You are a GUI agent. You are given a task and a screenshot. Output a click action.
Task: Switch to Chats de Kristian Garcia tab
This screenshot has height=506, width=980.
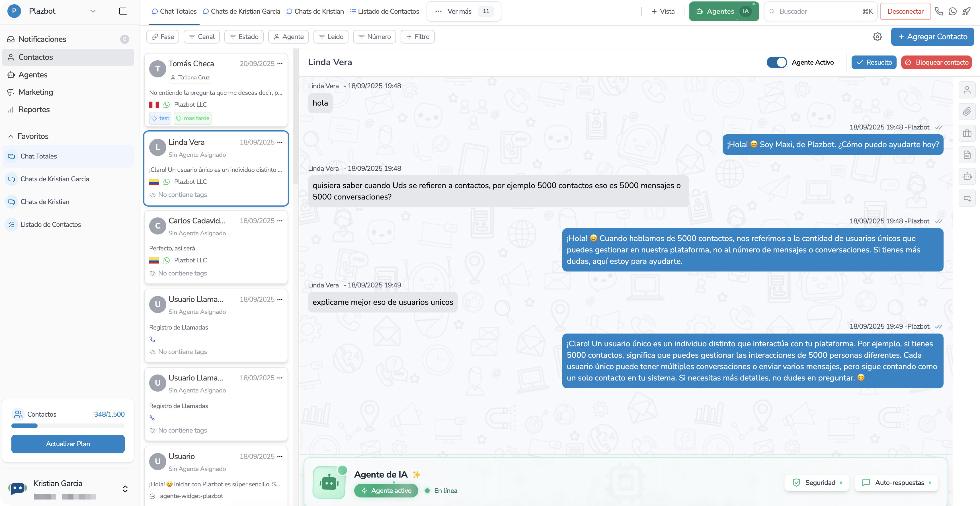(x=241, y=11)
